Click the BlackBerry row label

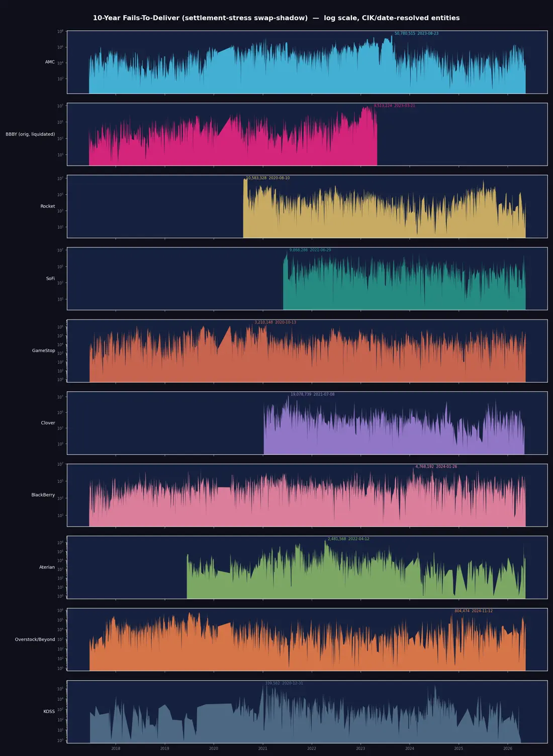coord(43,495)
